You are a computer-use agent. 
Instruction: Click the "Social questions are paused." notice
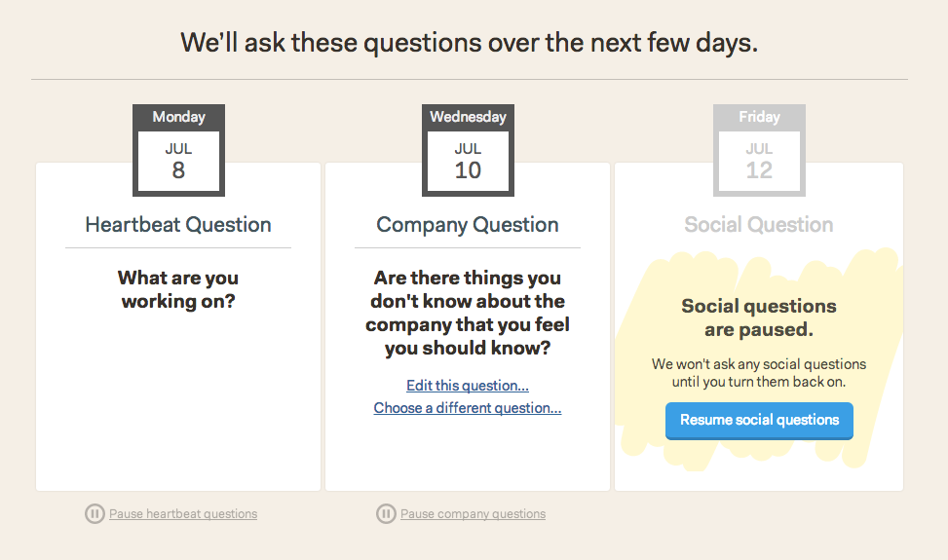click(x=759, y=317)
